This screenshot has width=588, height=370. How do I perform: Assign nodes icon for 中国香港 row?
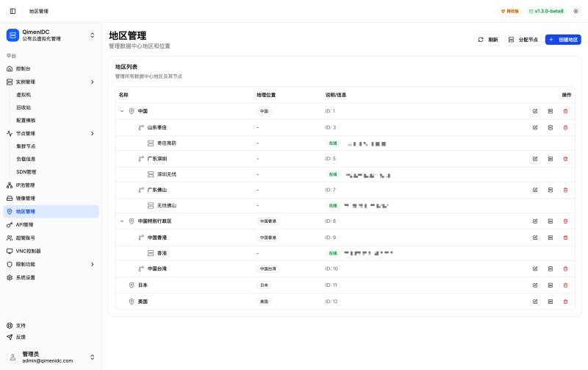pos(551,238)
